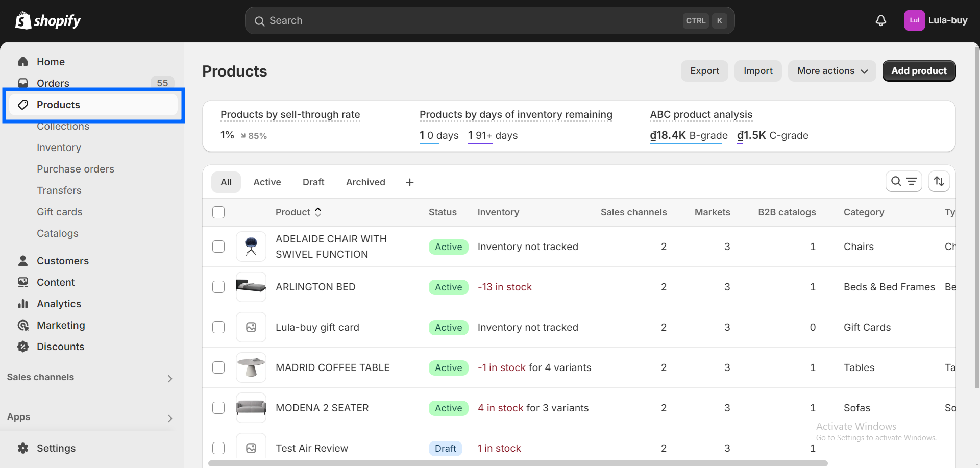Screen dimensions: 980x468
Task: Switch to the Archived tab
Action: 365,182
